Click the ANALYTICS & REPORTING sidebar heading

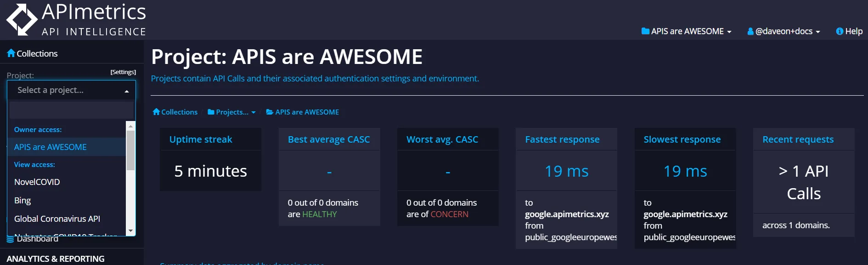pos(56,259)
